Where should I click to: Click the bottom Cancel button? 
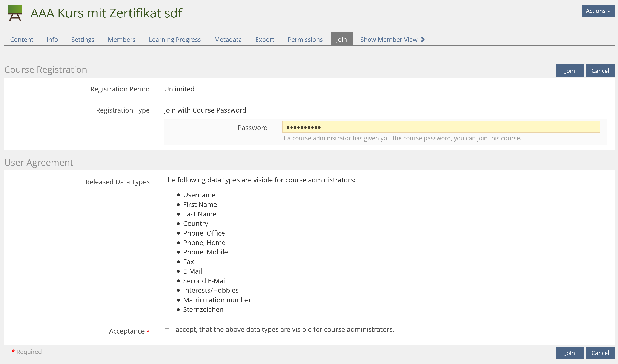pyautogui.click(x=600, y=353)
